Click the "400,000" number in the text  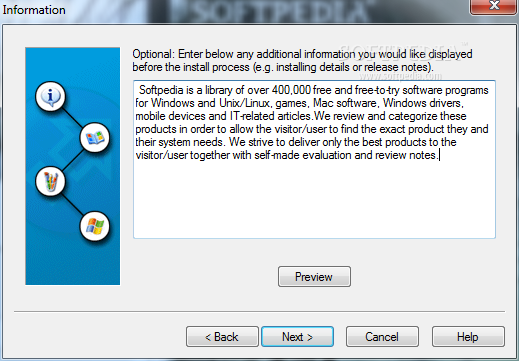pyautogui.click(x=291, y=90)
